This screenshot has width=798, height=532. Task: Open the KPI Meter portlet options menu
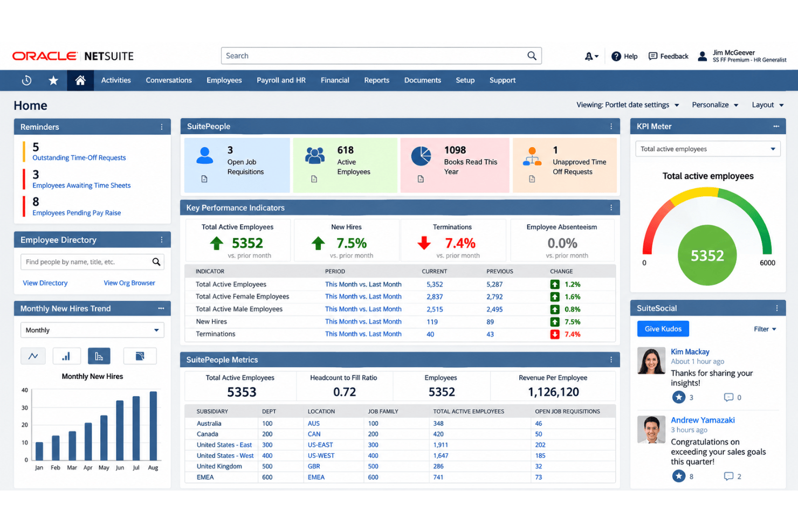[x=776, y=127]
